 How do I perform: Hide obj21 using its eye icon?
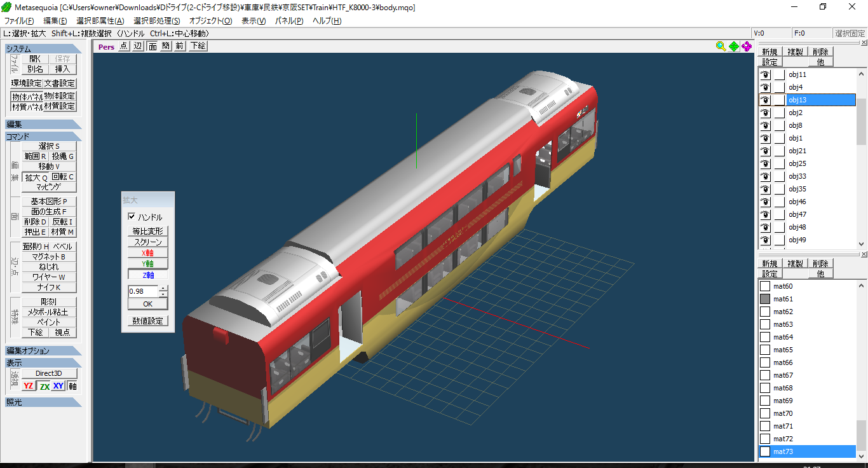click(x=765, y=151)
